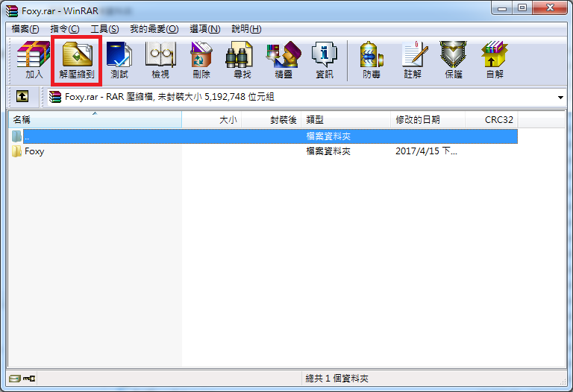The height and width of the screenshot is (392, 573).
Task: Open the 說明(H) menu
Action: click(246, 29)
